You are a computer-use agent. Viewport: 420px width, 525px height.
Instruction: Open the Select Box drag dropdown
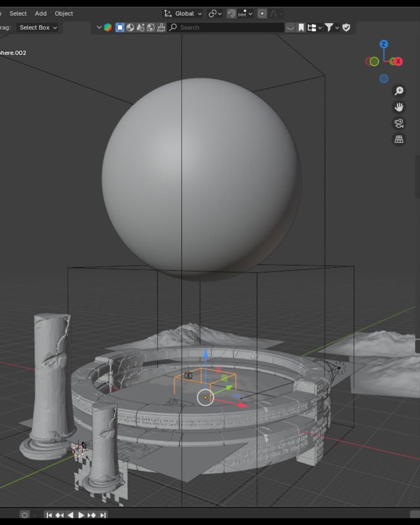coord(38,28)
